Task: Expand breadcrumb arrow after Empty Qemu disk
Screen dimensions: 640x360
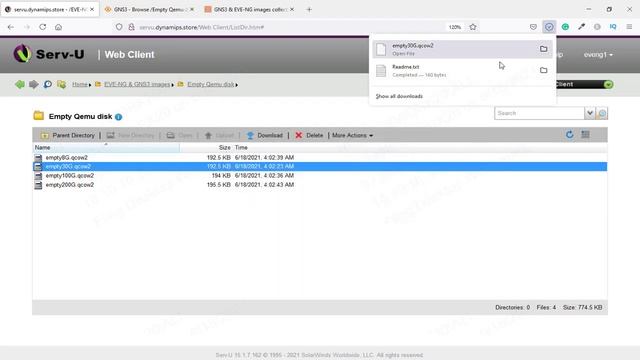Action: [237, 85]
